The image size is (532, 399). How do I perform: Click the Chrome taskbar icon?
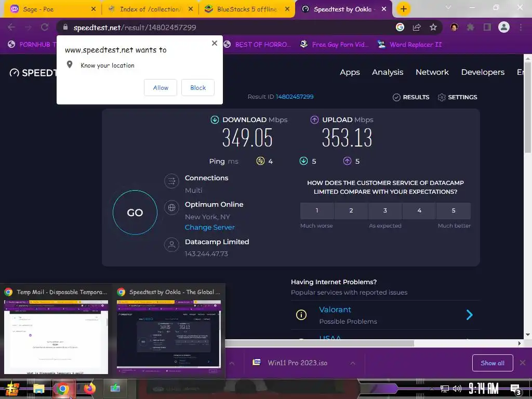(62, 389)
